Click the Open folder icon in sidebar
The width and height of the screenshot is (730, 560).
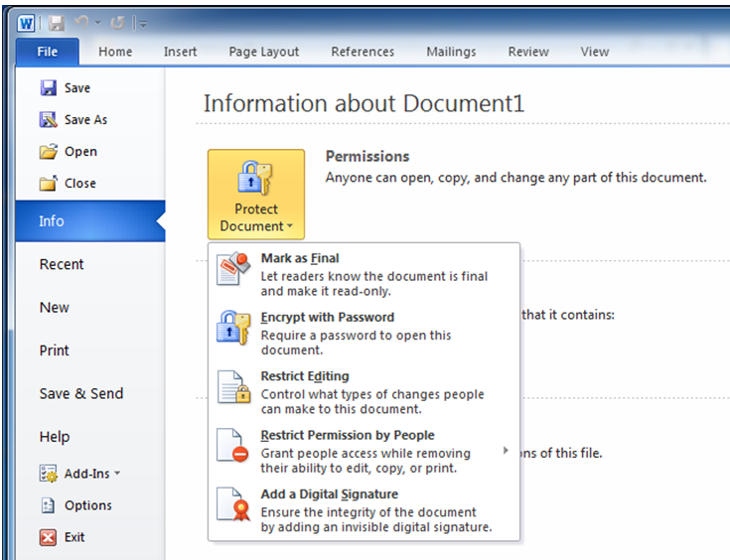point(49,151)
